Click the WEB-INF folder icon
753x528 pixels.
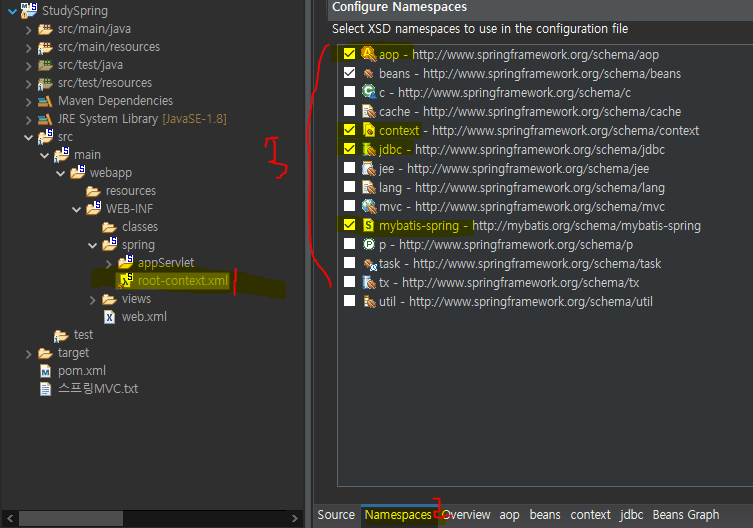[94, 208]
